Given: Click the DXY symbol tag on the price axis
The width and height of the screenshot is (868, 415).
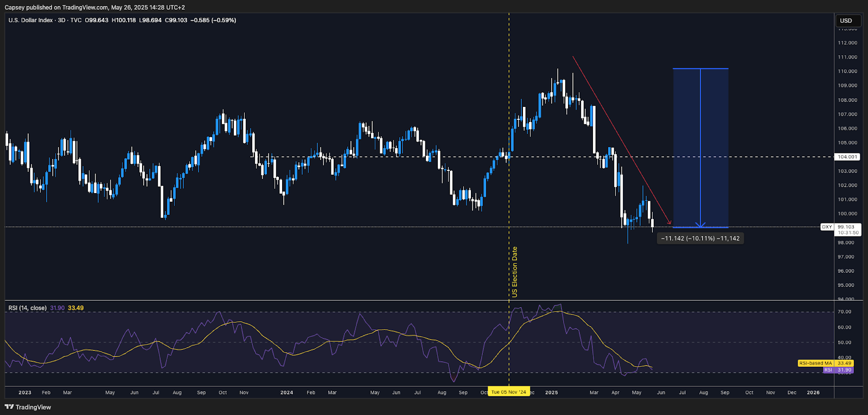Looking at the screenshot, I should point(826,227).
